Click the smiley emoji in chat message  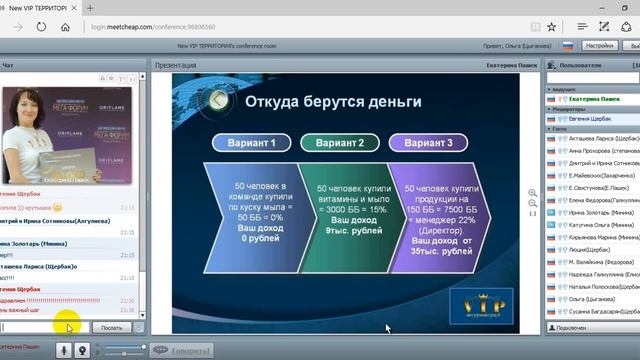coord(58,207)
